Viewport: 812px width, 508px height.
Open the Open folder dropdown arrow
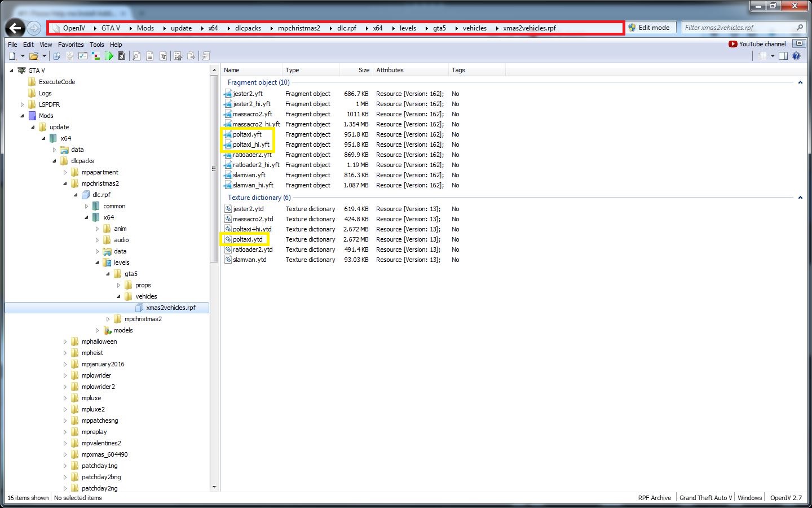[x=44, y=56]
